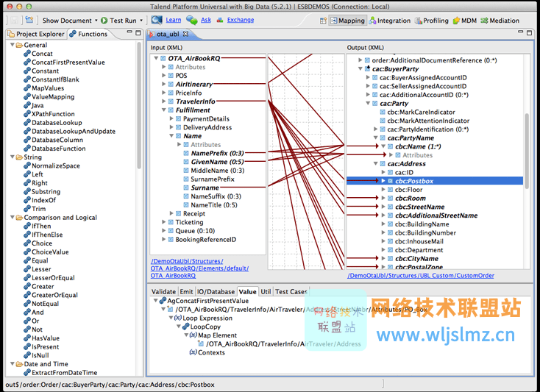
Task: Select the cbc:MarkAttentionIndicator element
Action: [428, 121]
